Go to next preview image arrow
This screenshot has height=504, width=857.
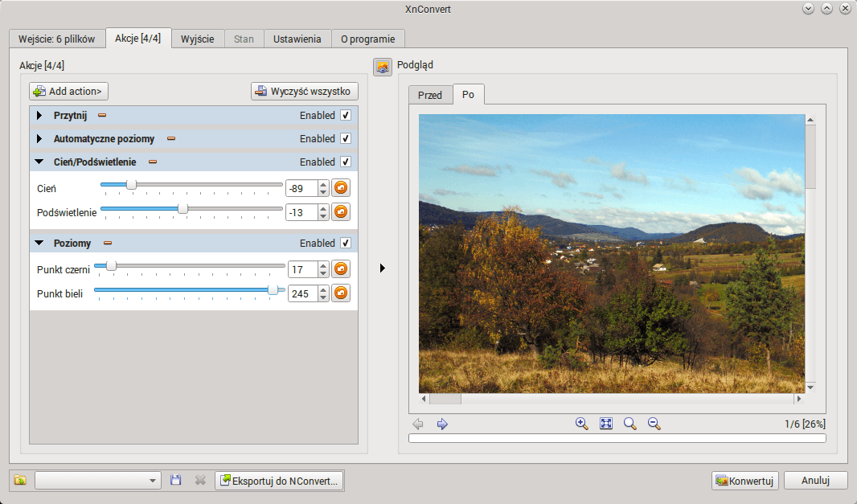[x=442, y=424]
